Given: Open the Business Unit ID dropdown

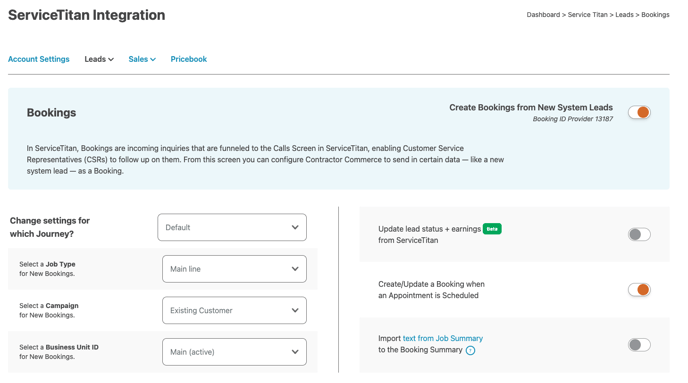Looking at the screenshot, I should [x=234, y=352].
